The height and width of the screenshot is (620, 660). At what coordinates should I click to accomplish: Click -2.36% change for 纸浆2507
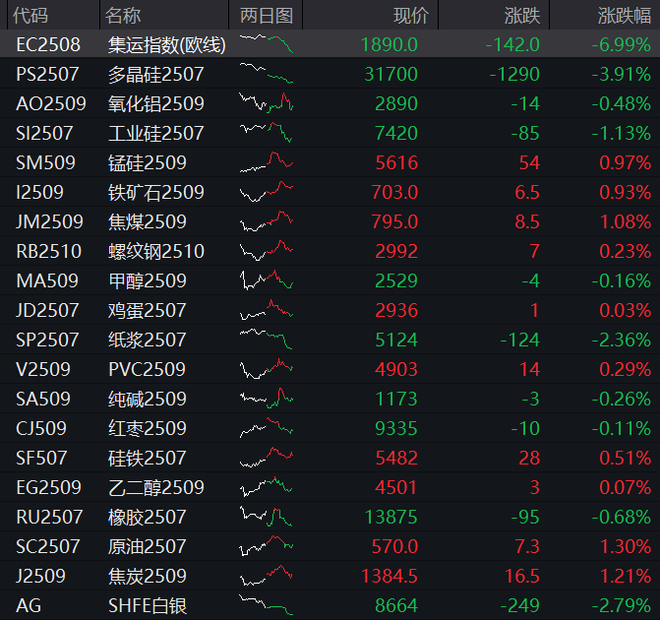[x=621, y=340]
